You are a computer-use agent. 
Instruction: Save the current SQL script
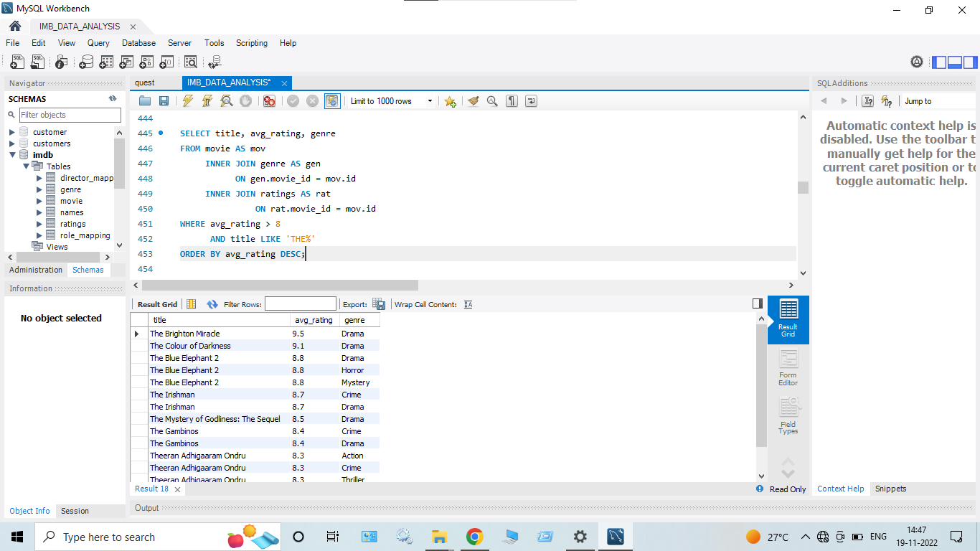tap(164, 100)
